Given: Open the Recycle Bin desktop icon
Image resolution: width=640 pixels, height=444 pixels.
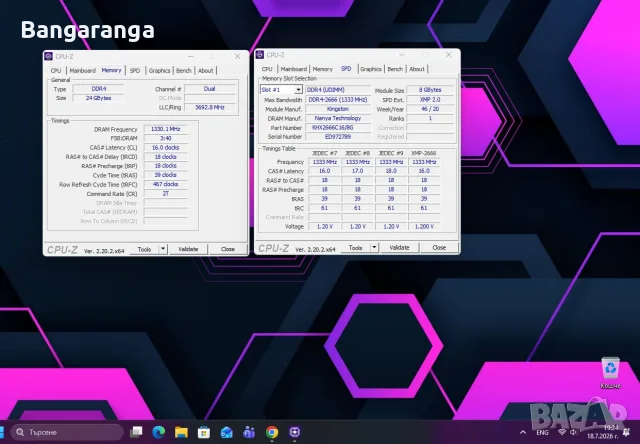Looking at the screenshot, I should [x=610, y=373].
